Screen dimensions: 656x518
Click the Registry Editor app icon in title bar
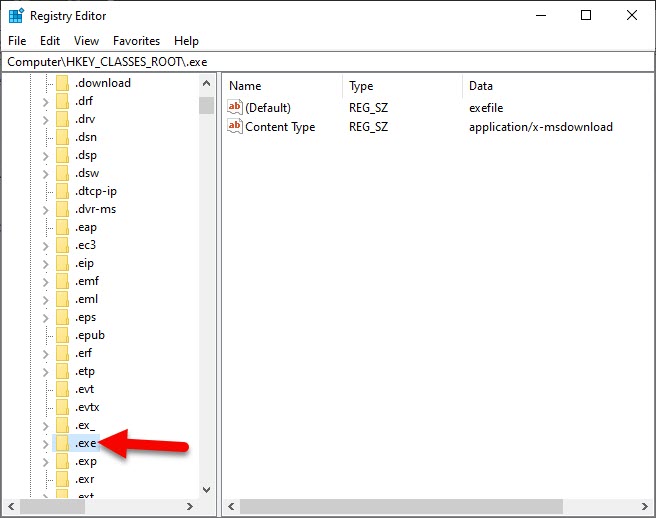15,15
